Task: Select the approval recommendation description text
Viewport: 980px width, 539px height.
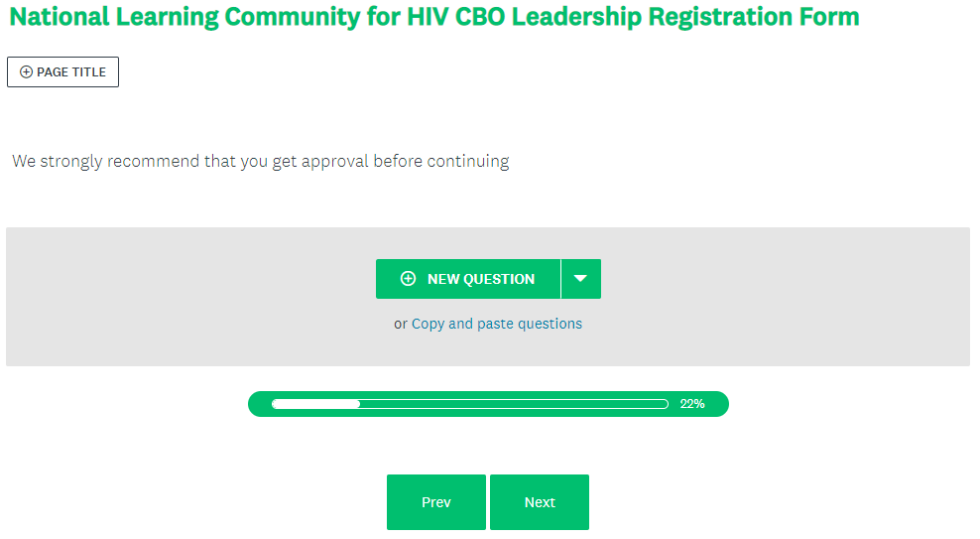Action: (x=260, y=161)
